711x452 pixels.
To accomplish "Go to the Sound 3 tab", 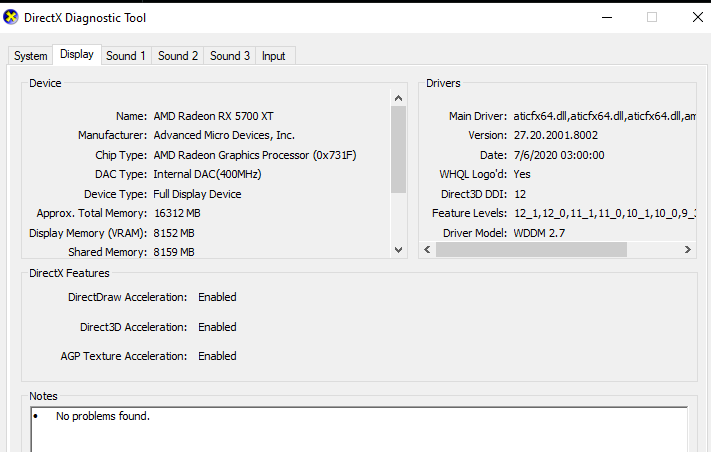I will click(x=229, y=56).
